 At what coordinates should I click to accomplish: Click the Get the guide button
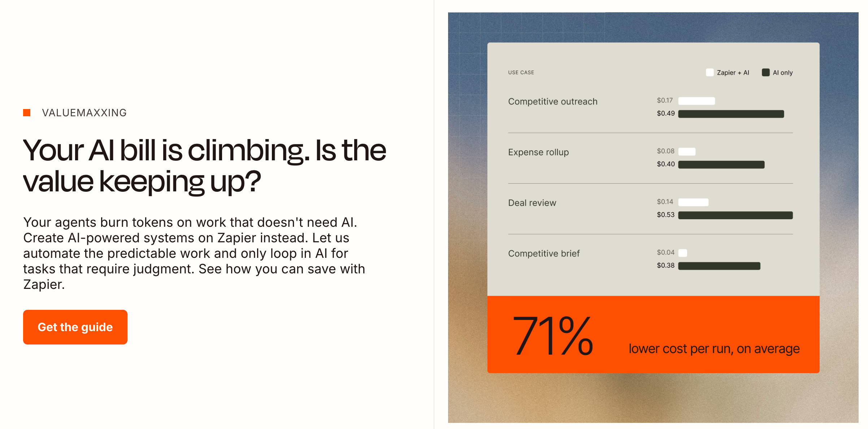click(75, 327)
